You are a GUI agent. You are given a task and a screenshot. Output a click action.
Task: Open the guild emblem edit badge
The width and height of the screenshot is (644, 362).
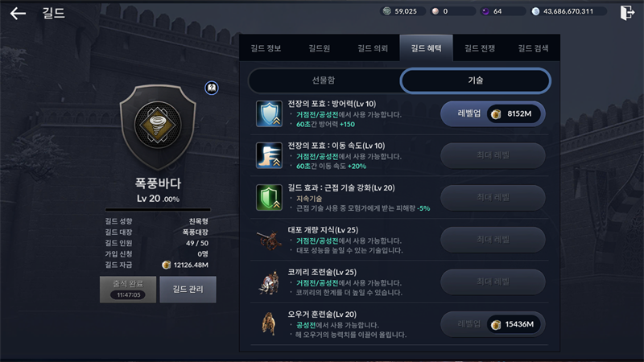coord(212,88)
